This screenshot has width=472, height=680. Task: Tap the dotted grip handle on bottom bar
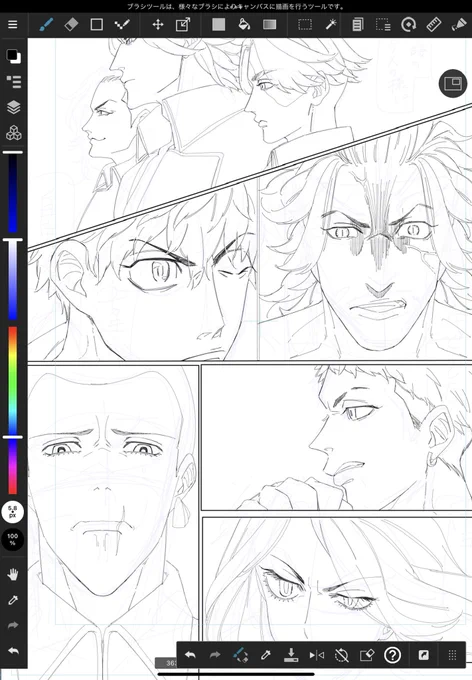point(452,655)
